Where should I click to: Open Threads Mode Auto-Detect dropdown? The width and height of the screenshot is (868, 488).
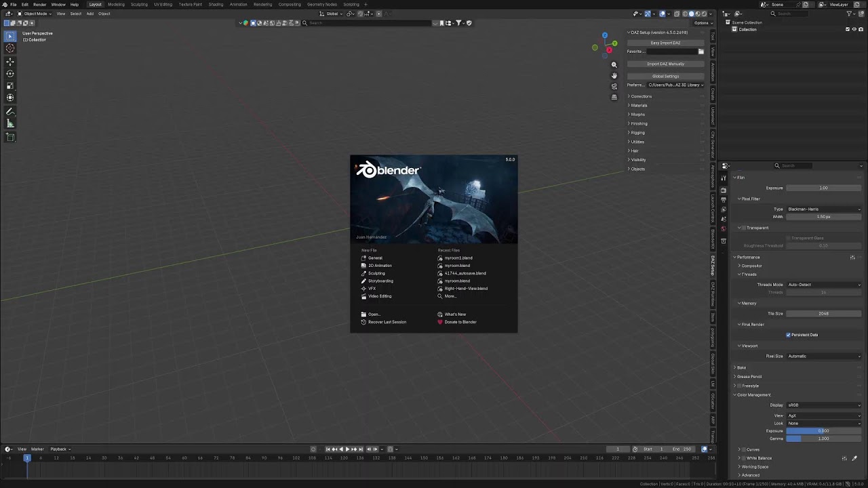click(824, 285)
